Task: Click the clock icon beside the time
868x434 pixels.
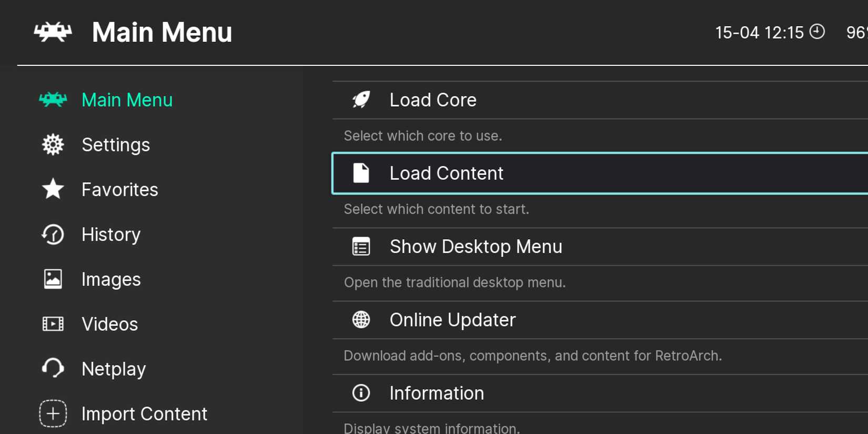Action: 817,32
